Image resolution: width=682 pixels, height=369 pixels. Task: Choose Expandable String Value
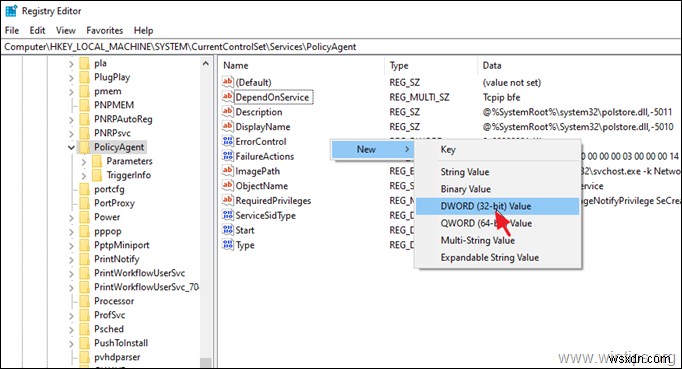(498, 258)
